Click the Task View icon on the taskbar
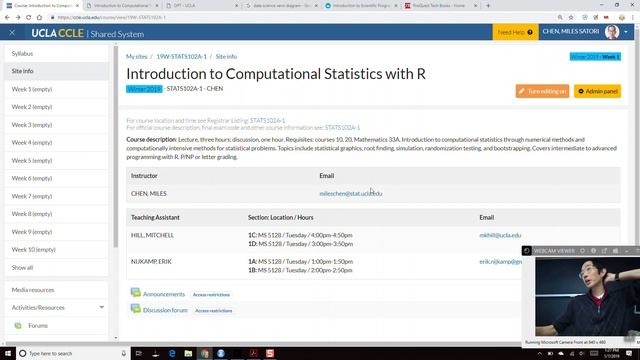The height and width of the screenshot is (360, 640). click(139, 353)
